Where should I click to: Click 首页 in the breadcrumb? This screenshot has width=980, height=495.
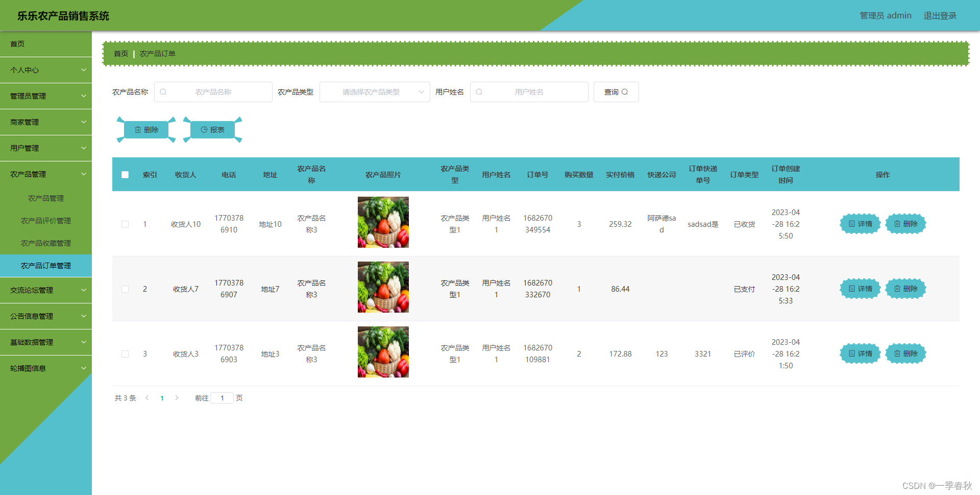(121, 54)
